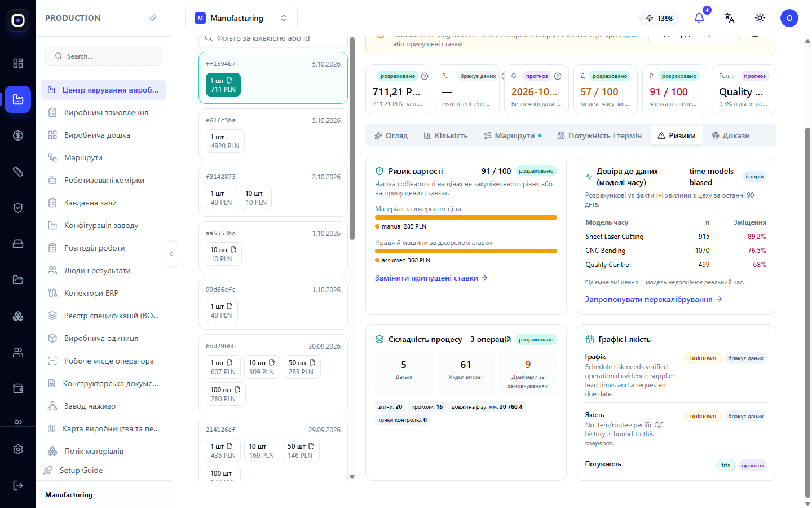Open the user avatar menu

tap(789, 18)
